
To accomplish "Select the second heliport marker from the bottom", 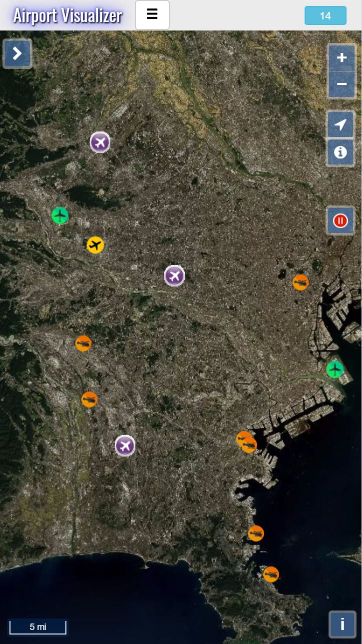I will [256, 533].
